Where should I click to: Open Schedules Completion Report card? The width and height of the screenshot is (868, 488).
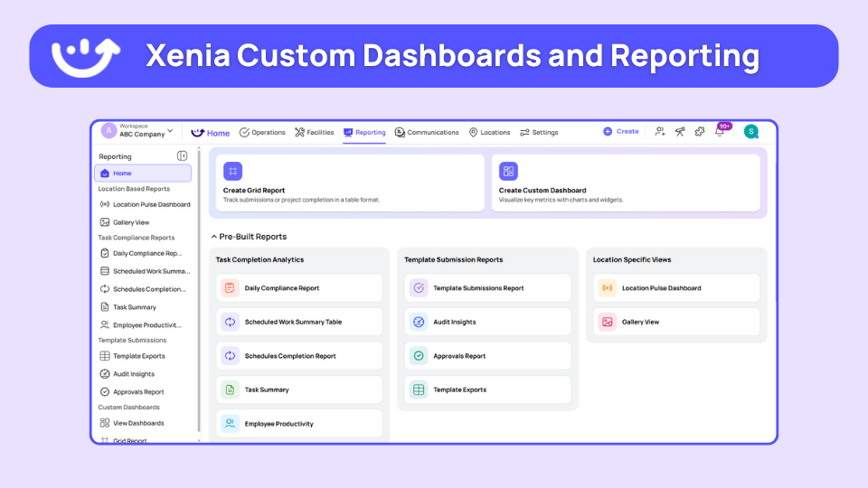[x=299, y=356]
